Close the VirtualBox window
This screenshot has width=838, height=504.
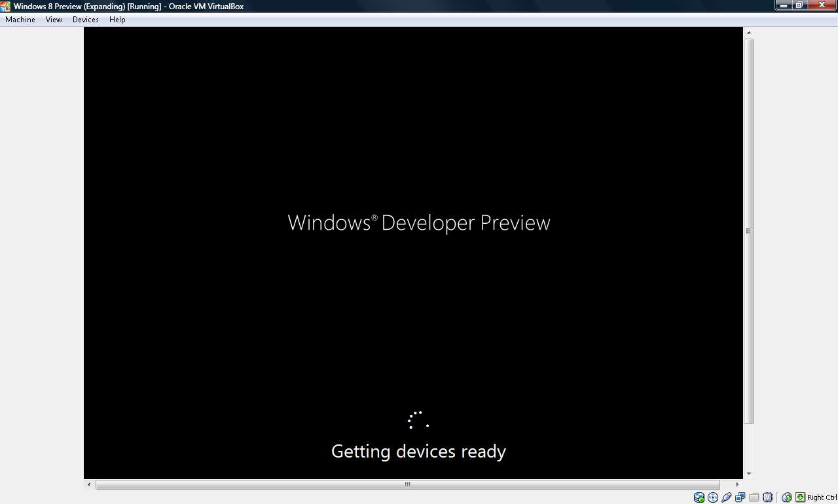click(x=822, y=5)
